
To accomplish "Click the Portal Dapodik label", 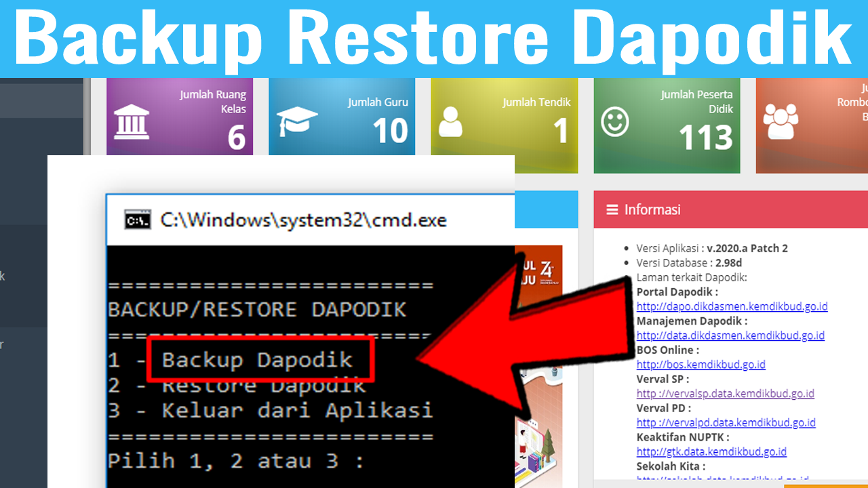I will click(677, 292).
